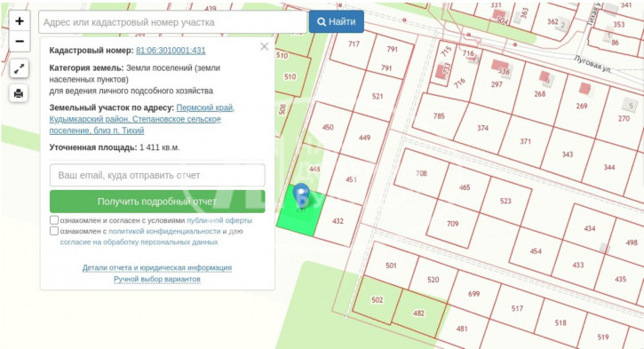Open Ручной выбор вариантов link
Image resolution: width=644 pixels, height=349 pixels.
coord(157,279)
